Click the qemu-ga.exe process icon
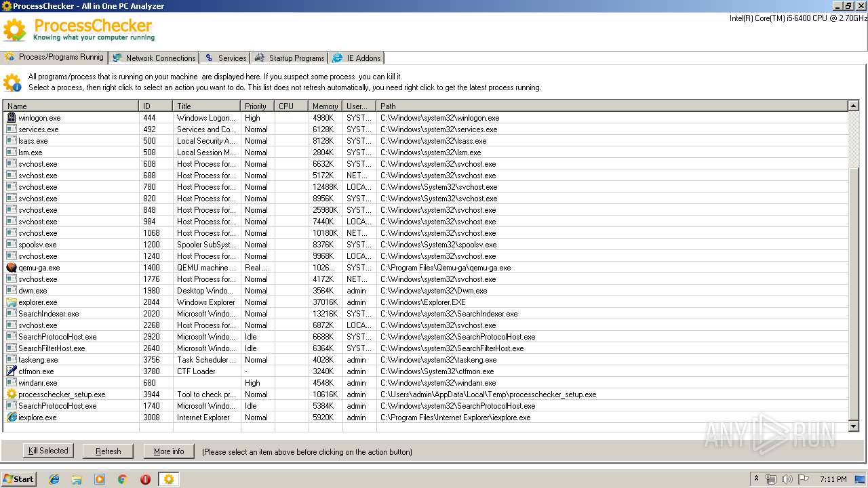The height and width of the screenshot is (488, 868). click(12, 268)
